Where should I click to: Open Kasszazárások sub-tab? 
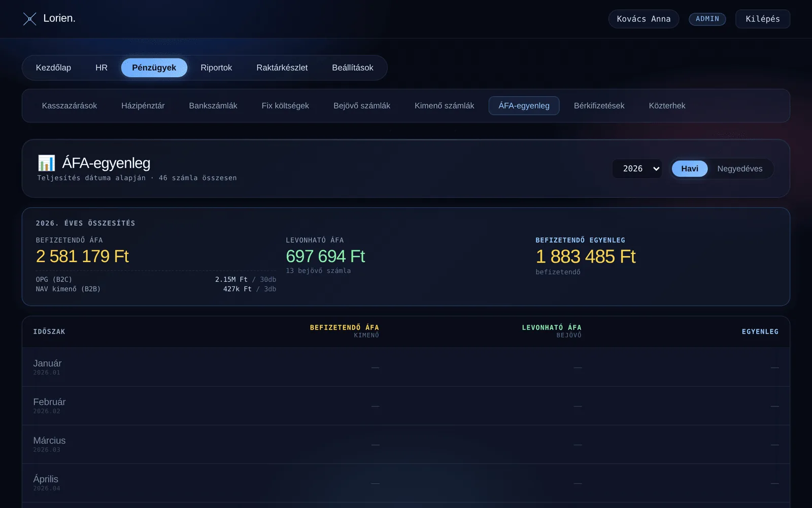pos(70,106)
